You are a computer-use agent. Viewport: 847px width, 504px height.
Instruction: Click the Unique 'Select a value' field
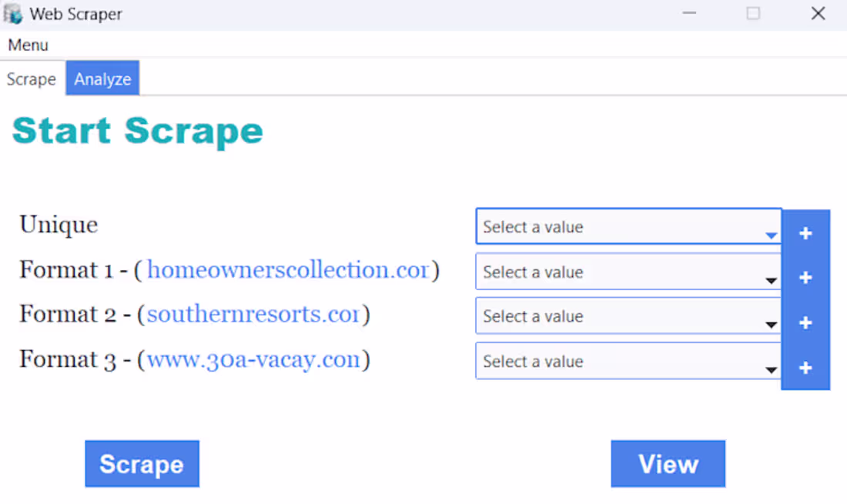(628, 227)
